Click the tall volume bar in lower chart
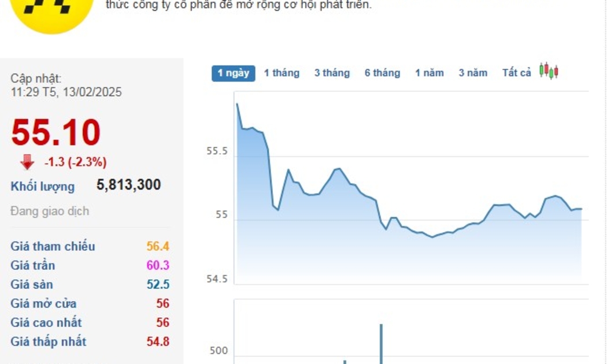607x364 pixels. click(381, 344)
